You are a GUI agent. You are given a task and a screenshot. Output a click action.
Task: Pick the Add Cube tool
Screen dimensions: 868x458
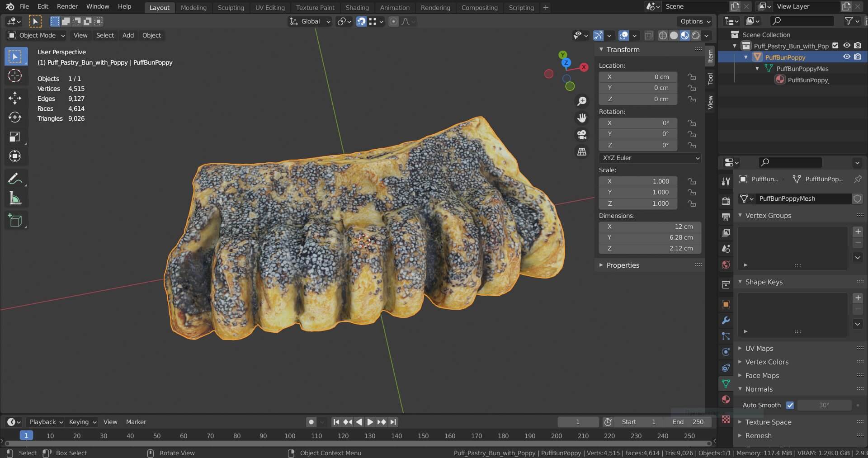(x=15, y=220)
